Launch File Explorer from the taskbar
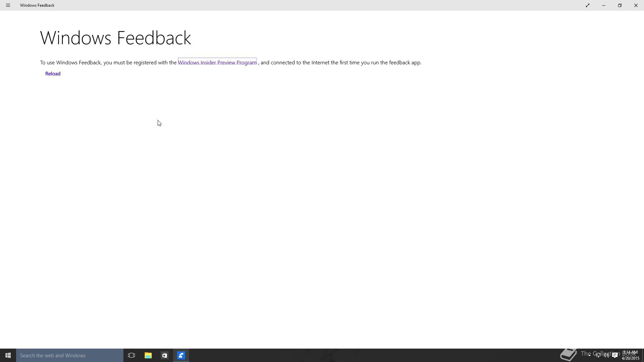 [x=148, y=355]
